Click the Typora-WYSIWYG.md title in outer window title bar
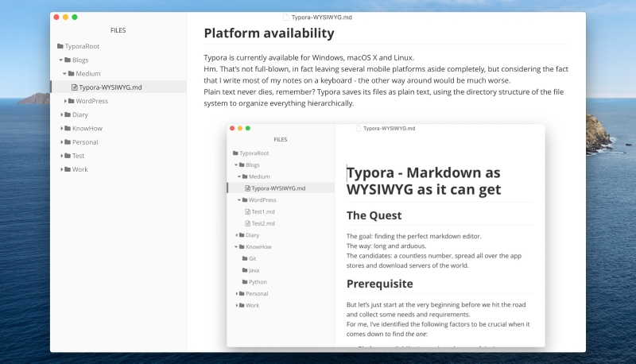The image size is (636, 364). 322,17
